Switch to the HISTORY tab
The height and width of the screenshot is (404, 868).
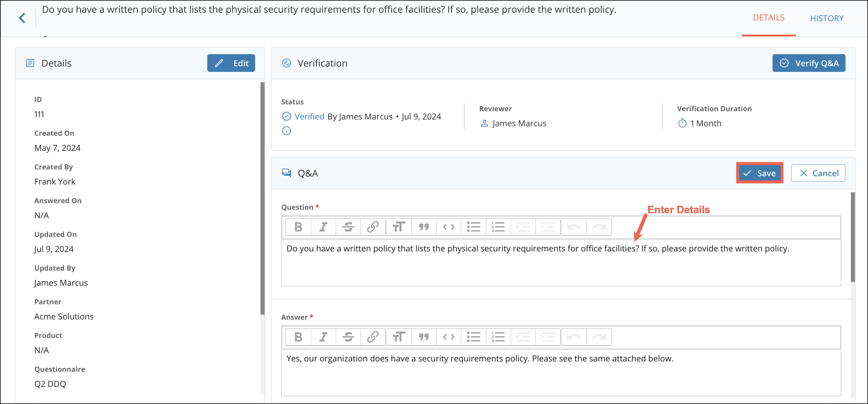pyautogui.click(x=827, y=18)
